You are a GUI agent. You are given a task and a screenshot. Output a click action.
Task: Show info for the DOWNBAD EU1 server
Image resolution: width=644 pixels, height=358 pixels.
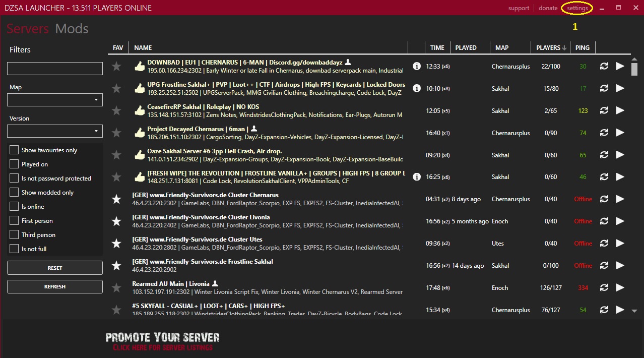point(416,66)
